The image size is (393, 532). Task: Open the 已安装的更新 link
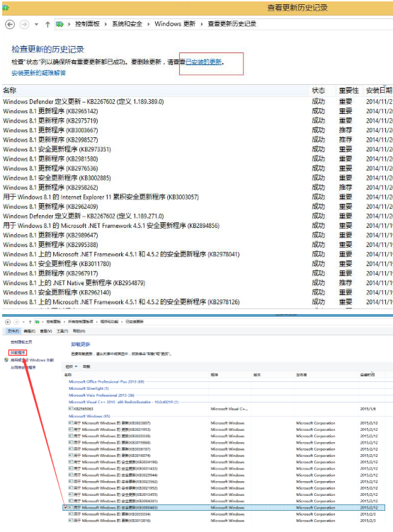click(203, 62)
